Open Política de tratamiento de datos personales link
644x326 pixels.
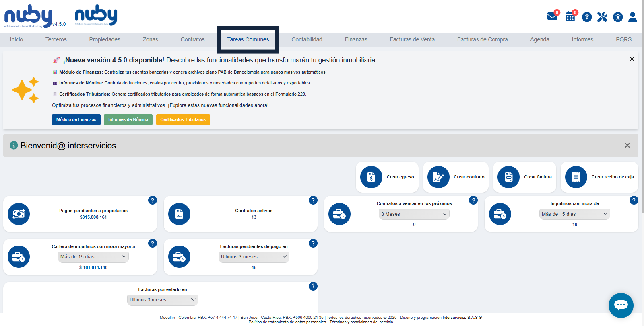point(287,322)
